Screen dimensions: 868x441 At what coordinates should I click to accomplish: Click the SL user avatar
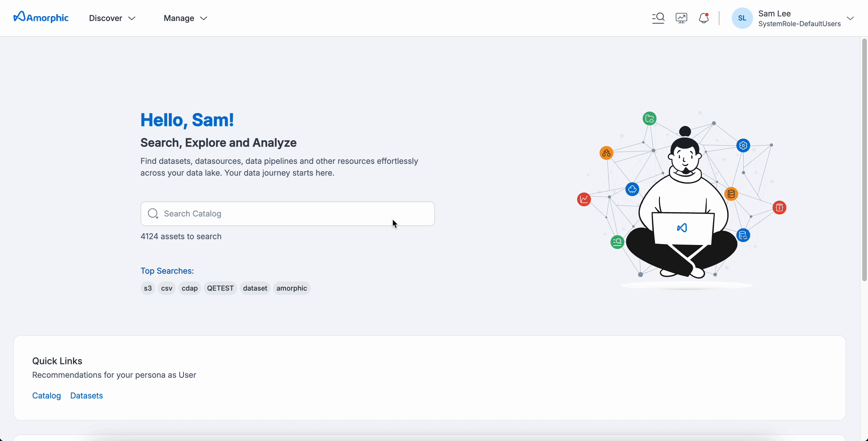[742, 18]
